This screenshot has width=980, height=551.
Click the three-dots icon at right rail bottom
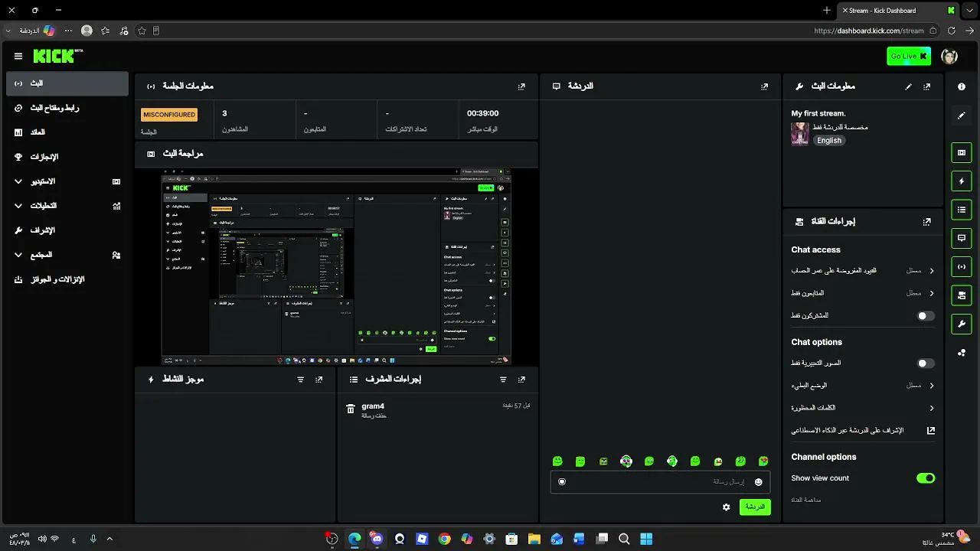(962, 352)
